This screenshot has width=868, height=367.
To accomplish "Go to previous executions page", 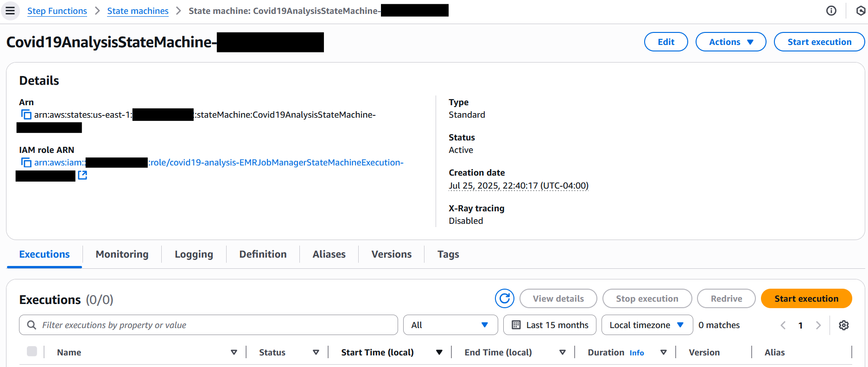I will tap(783, 325).
